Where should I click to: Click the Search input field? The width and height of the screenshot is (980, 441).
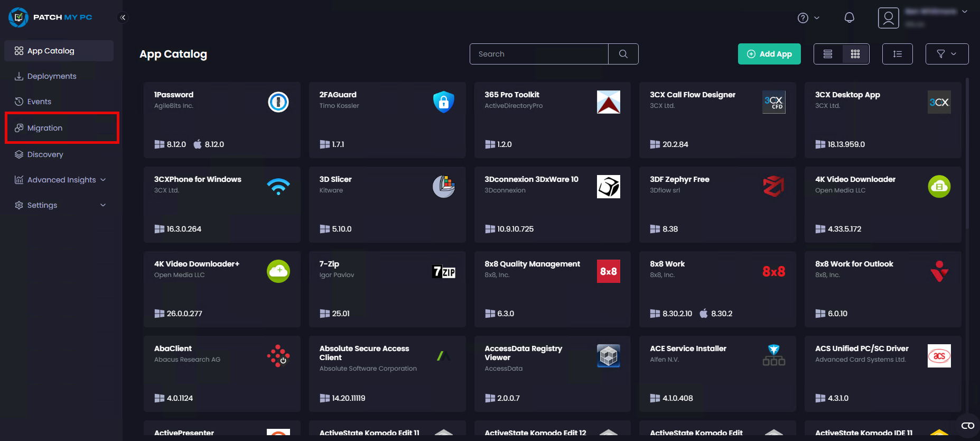[x=539, y=54]
